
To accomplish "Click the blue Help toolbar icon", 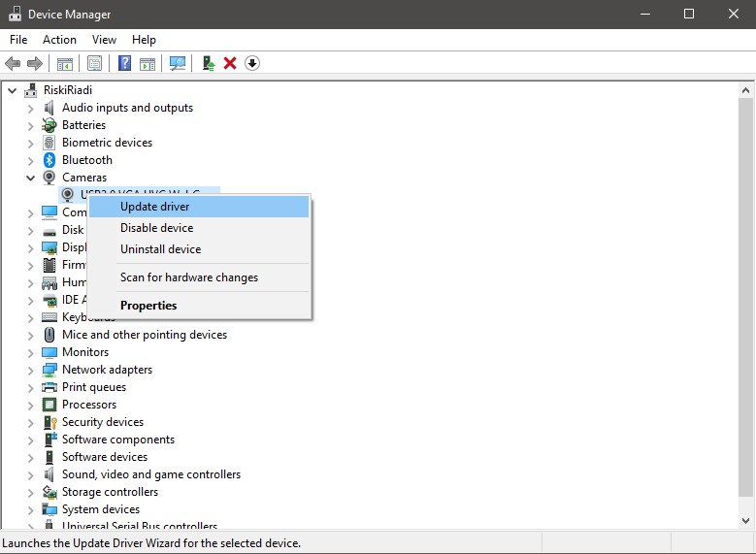I will [x=124, y=63].
